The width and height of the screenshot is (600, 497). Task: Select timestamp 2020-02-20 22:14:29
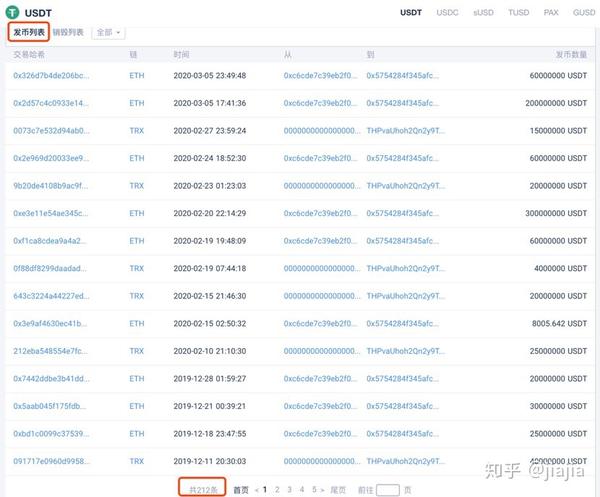210,213
